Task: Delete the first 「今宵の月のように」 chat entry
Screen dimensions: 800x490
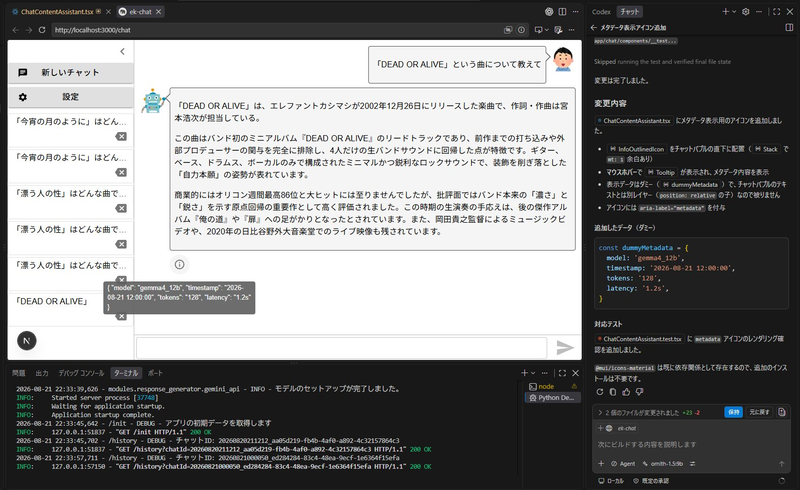Action: coord(121,136)
